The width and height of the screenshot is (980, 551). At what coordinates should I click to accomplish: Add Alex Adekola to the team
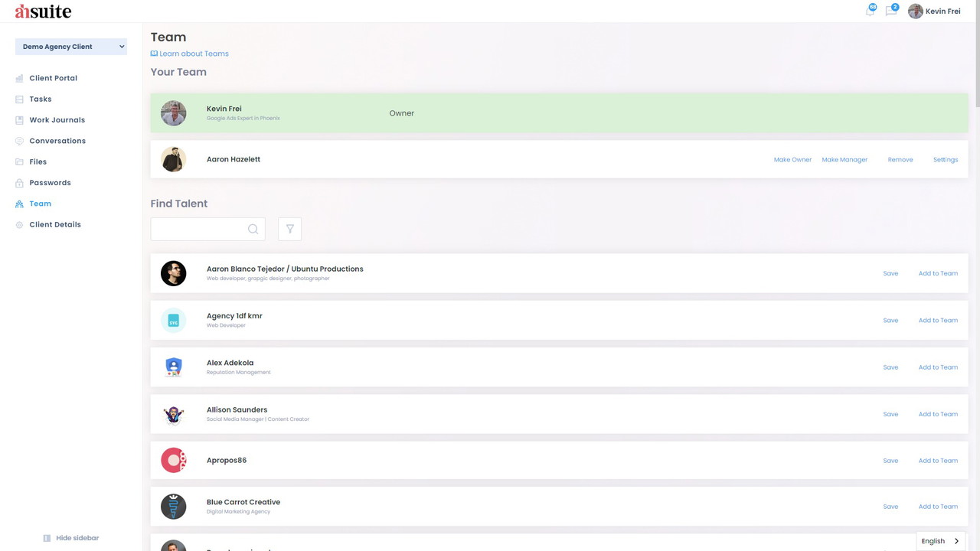[x=938, y=367]
